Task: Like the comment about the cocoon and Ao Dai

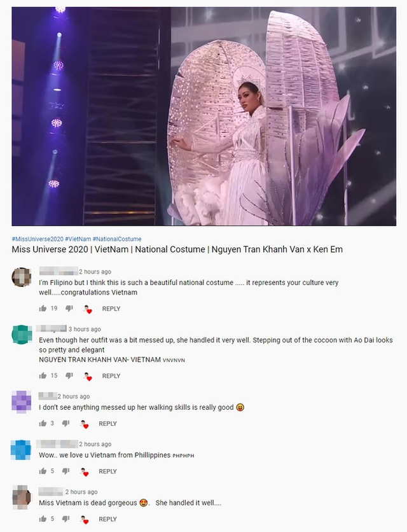Action: (43, 375)
